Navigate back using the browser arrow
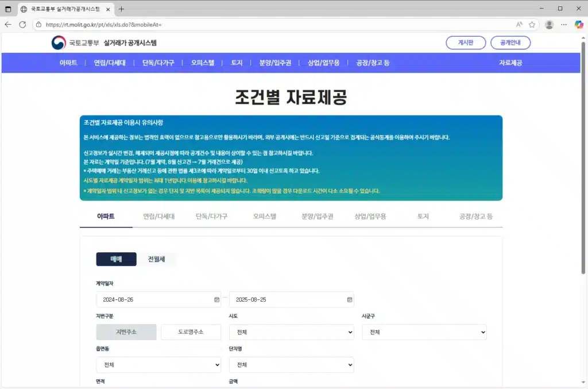The height and width of the screenshot is (389, 588). 8,24
